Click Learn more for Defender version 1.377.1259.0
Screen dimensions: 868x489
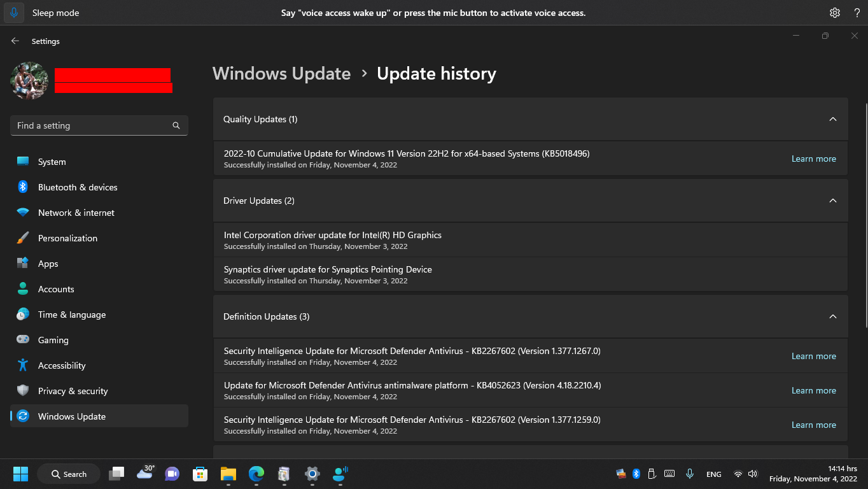(814, 425)
